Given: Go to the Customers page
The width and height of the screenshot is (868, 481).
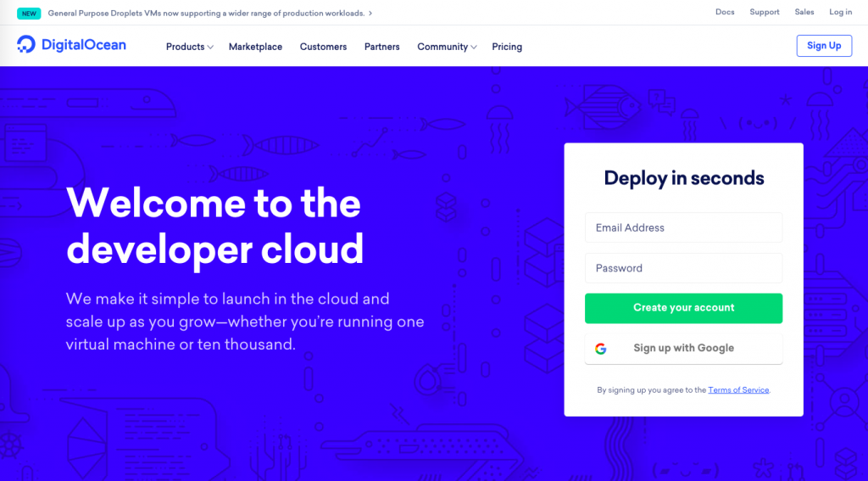Looking at the screenshot, I should coord(323,48).
